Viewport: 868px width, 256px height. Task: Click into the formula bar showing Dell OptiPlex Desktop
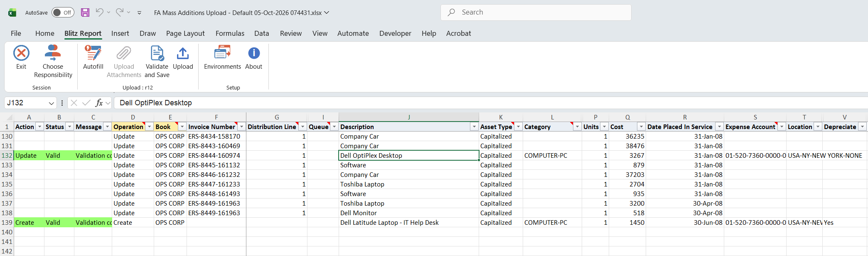[490, 103]
